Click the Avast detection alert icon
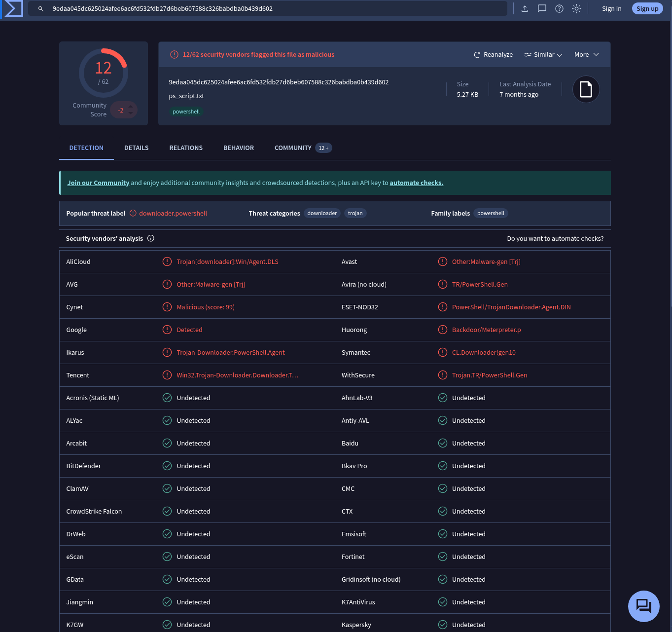672x632 pixels. [443, 261]
